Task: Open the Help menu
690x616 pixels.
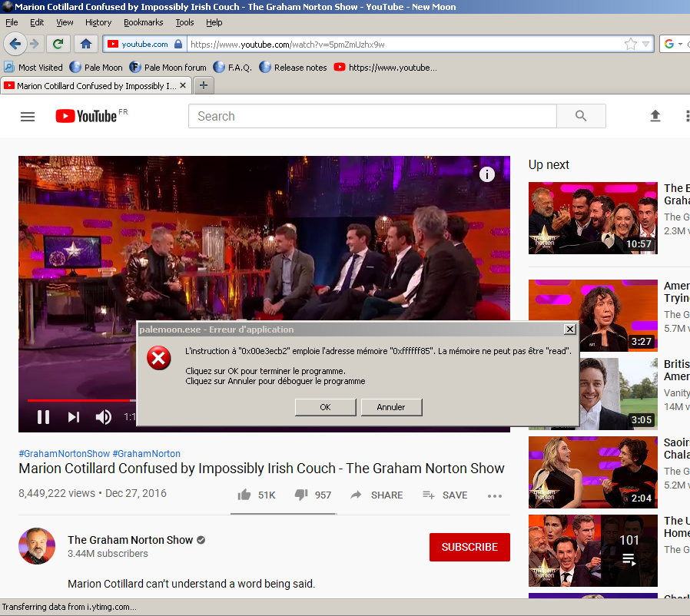Action: [214, 22]
